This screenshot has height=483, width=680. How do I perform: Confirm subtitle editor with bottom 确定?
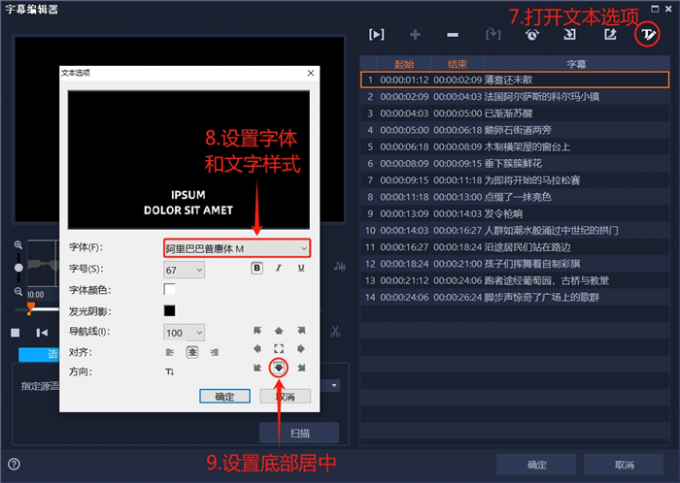[x=536, y=465]
